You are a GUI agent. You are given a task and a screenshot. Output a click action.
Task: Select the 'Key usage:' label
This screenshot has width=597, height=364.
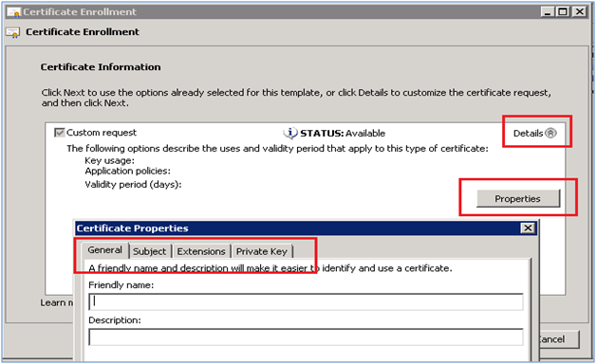point(110,160)
